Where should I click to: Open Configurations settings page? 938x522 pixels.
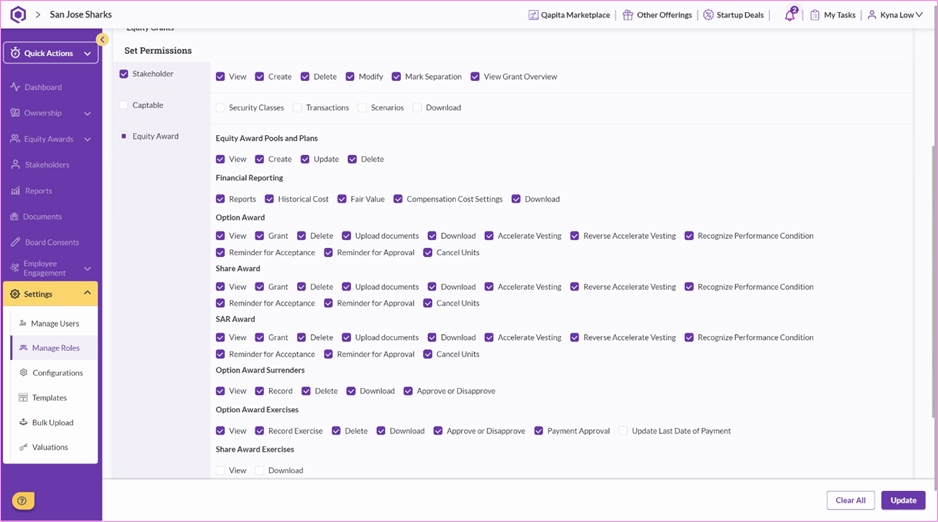coord(57,373)
